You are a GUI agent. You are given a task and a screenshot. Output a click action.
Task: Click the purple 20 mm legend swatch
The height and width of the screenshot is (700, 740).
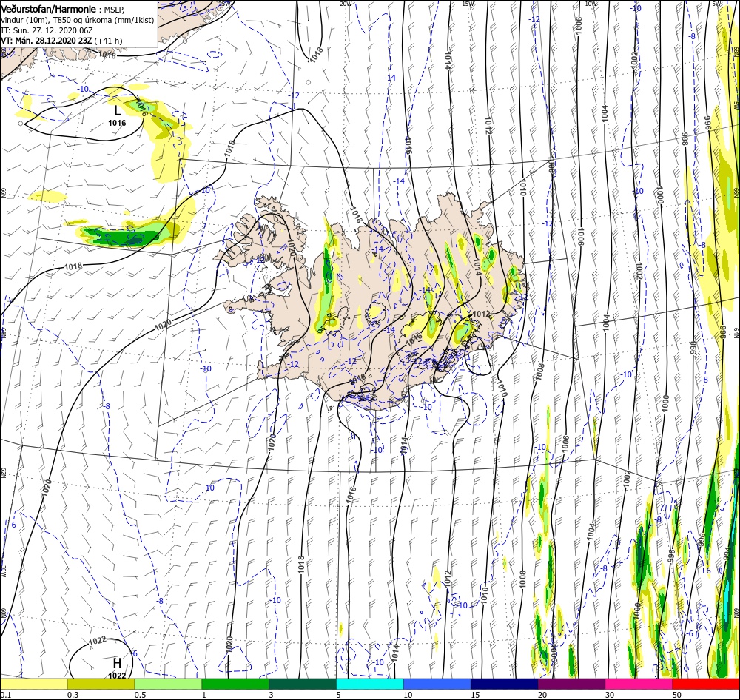click(x=571, y=684)
